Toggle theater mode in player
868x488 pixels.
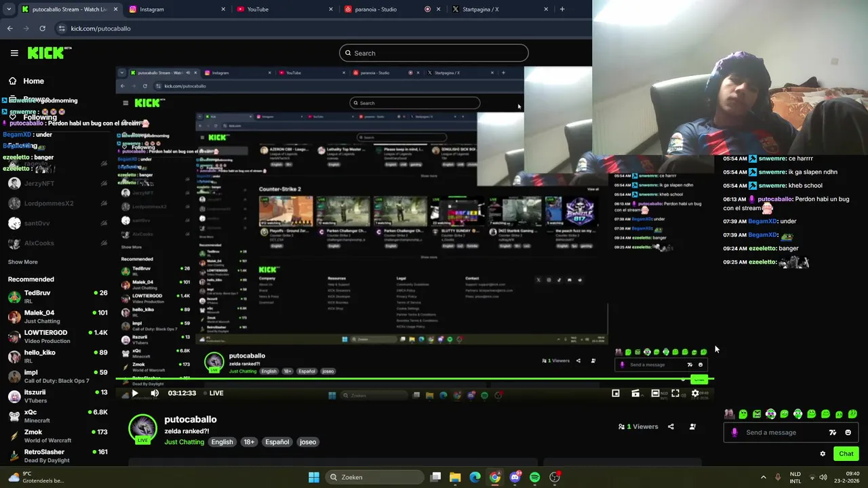(655, 393)
